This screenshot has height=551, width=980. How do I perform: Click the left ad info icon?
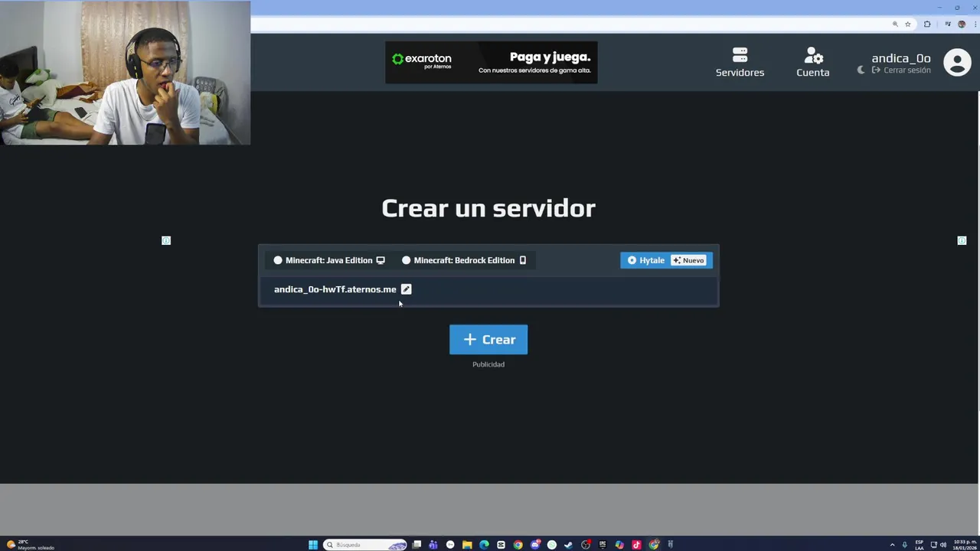pos(166,240)
